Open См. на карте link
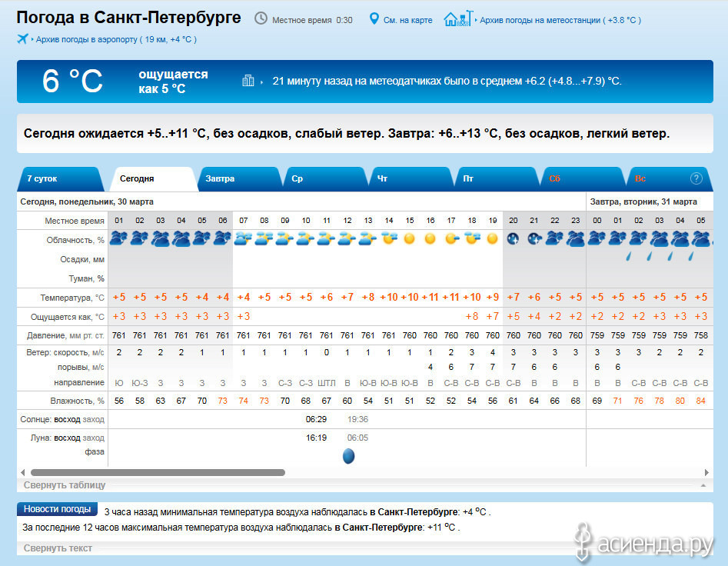Viewport: 728px width, 566px height. [x=407, y=20]
